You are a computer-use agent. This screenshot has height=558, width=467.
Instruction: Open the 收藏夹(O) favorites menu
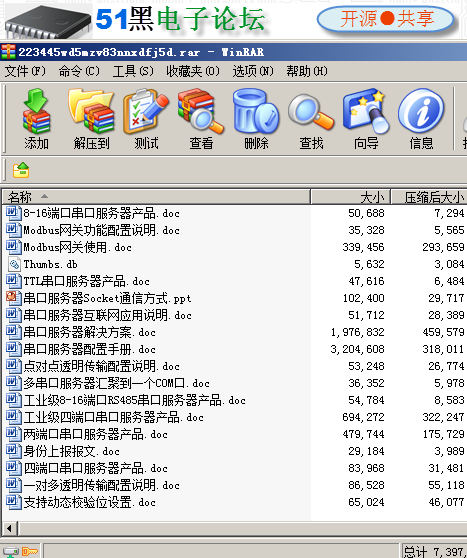click(x=193, y=71)
